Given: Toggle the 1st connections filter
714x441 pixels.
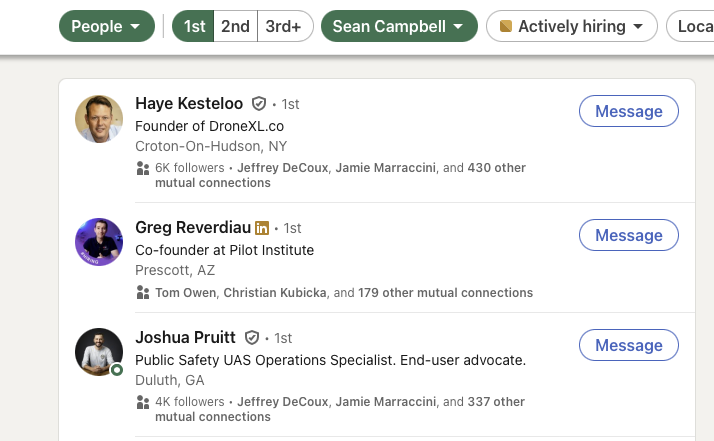Looking at the screenshot, I should click(x=194, y=26).
